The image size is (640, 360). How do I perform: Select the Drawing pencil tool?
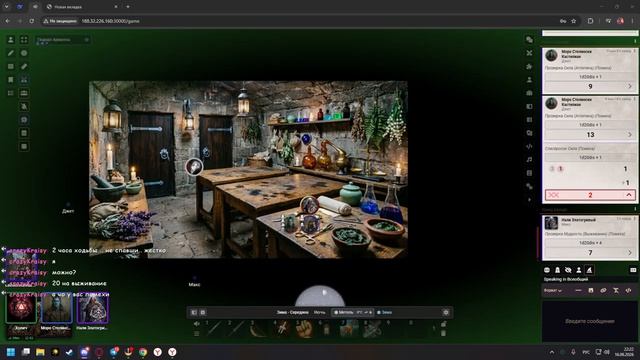point(11,53)
